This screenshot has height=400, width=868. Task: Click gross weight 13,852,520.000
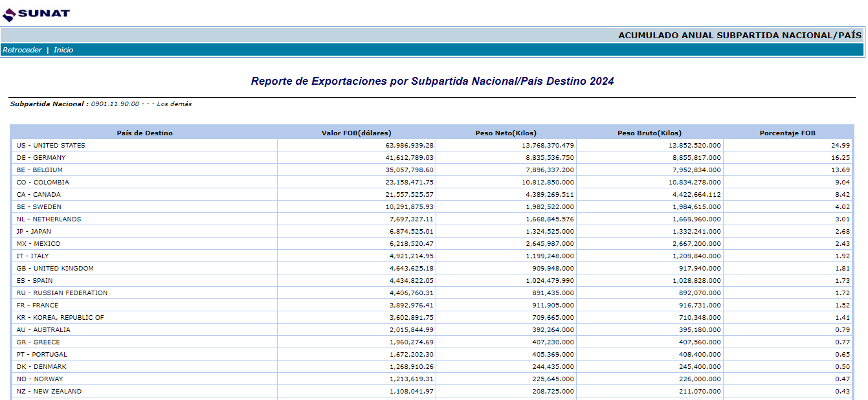[695, 146]
